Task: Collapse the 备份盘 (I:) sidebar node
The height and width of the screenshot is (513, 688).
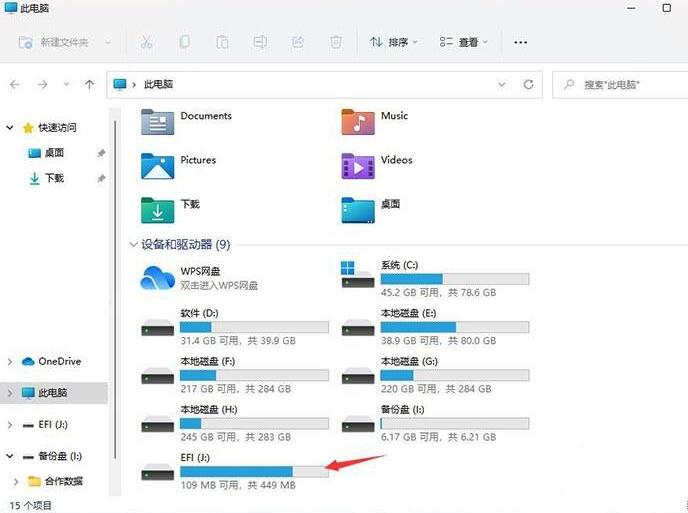Action: click(x=10, y=456)
